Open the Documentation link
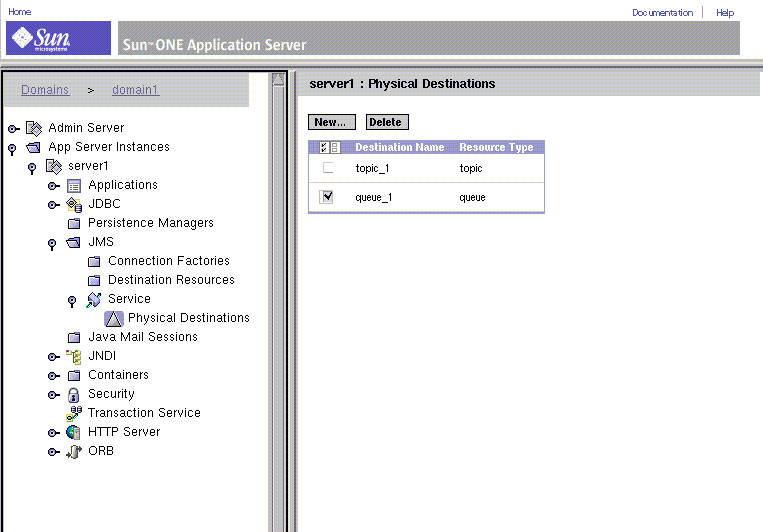 [662, 13]
